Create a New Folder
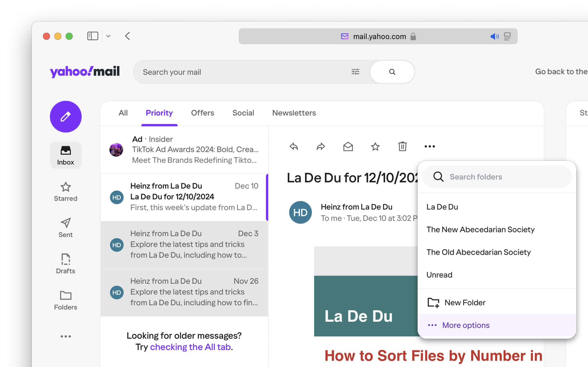This screenshot has width=588, height=367. click(x=464, y=302)
